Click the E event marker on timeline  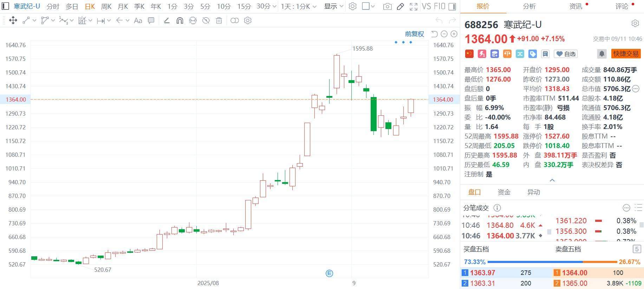point(329,273)
